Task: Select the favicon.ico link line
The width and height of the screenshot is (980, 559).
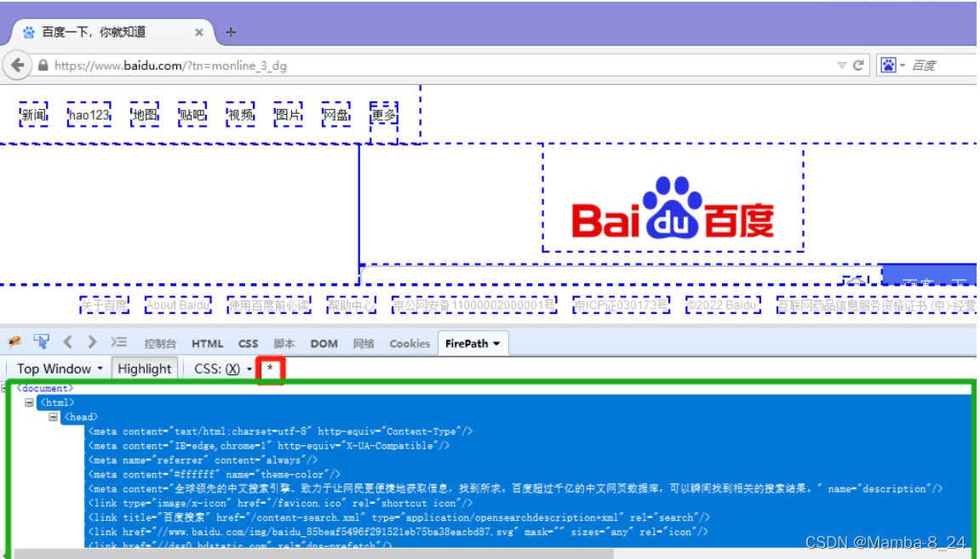Action: coord(280,503)
